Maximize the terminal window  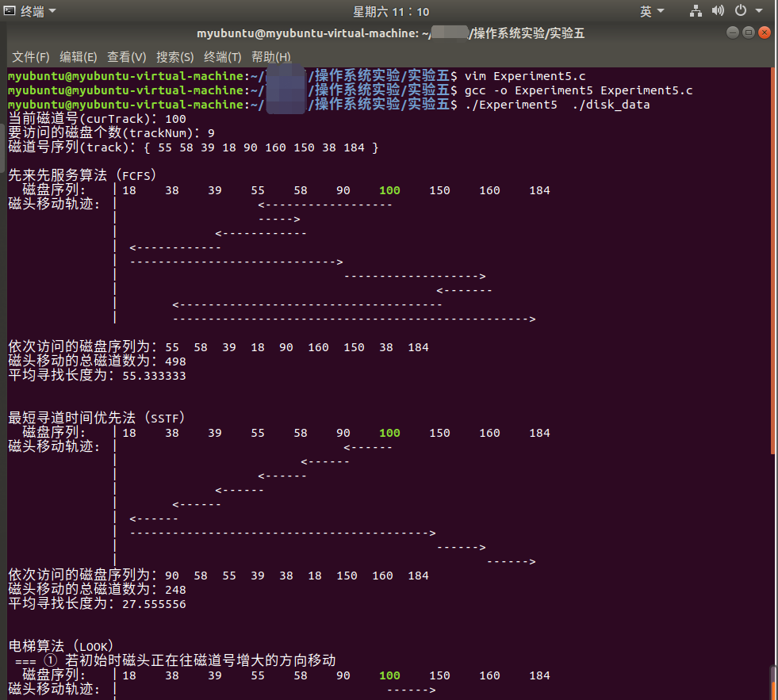(748, 33)
